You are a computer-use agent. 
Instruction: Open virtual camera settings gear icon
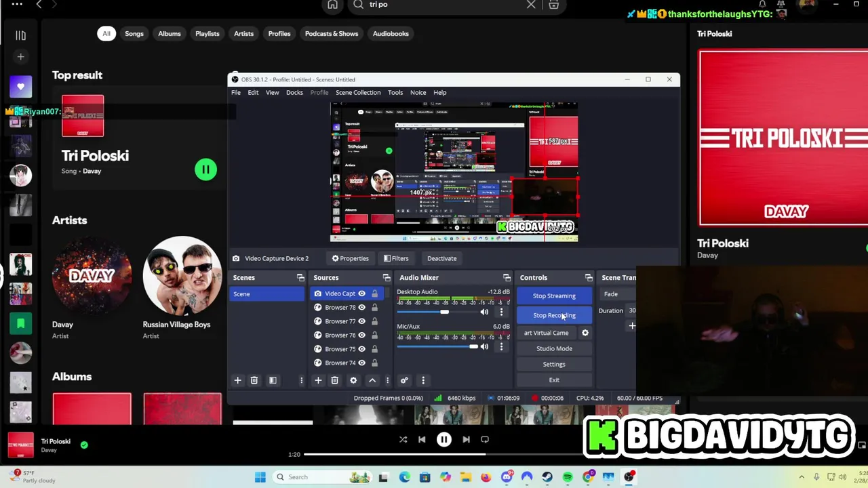click(x=585, y=333)
